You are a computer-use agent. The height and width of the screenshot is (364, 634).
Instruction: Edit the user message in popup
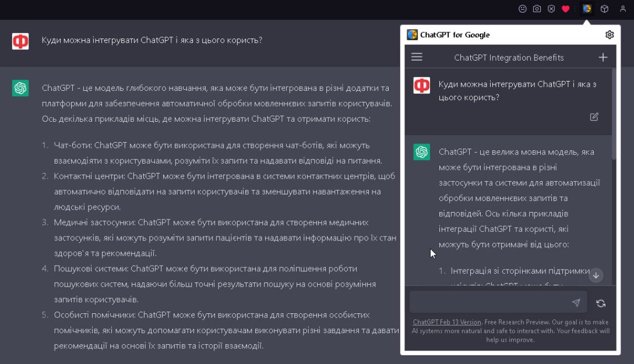(x=594, y=116)
